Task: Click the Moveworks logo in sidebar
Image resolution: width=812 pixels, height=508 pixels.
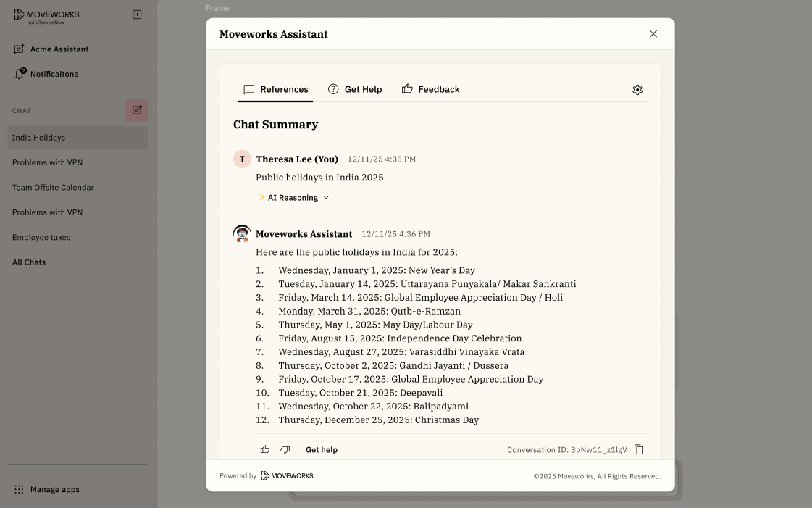Action: tap(46, 16)
